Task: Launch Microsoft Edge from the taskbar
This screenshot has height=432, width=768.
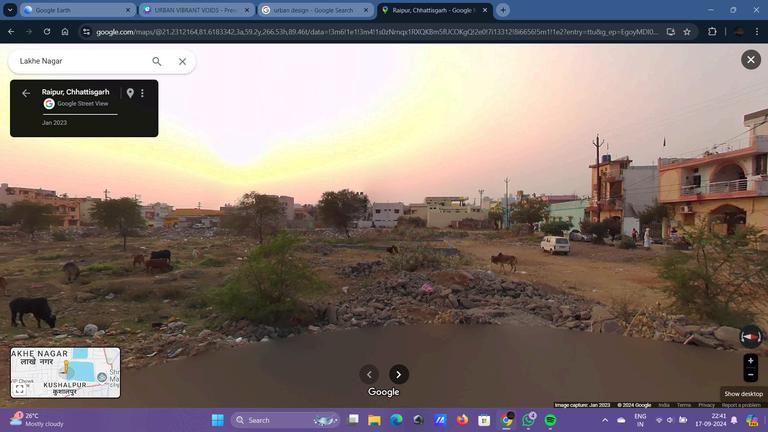Action: coord(396,420)
